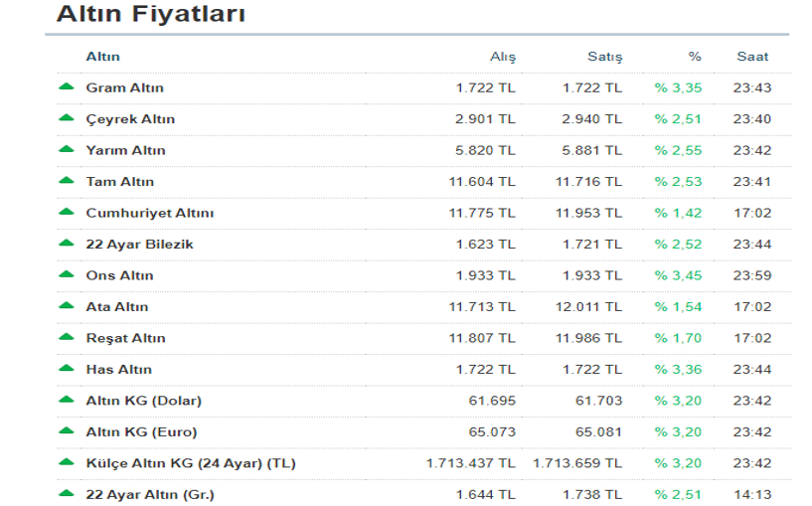Open the 22 Ayar Bilezik link
Viewport: 812px width, 506px height.
pyautogui.click(x=139, y=245)
